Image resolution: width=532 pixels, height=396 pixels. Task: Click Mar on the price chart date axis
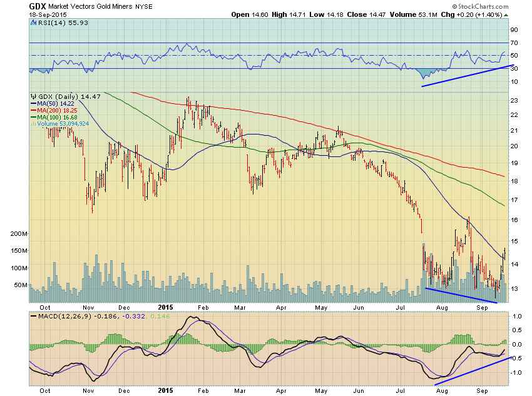(240, 308)
